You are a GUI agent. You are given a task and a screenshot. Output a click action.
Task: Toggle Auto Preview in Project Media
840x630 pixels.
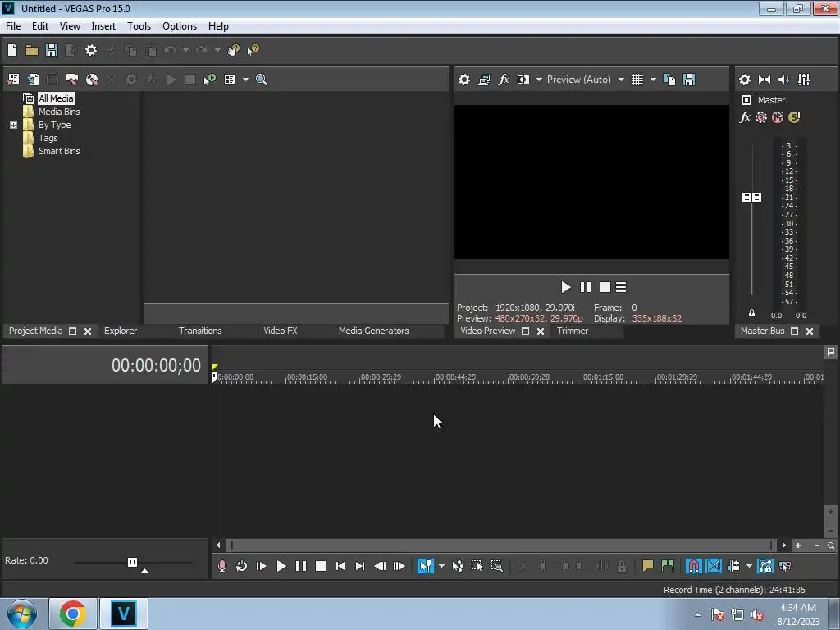tap(209, 80)
